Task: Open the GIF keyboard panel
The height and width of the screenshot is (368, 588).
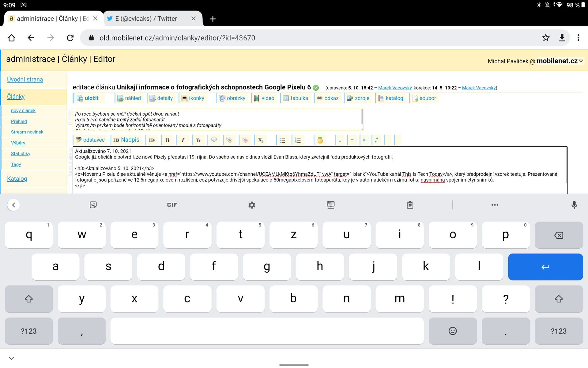Action: (x=172, y=205)
